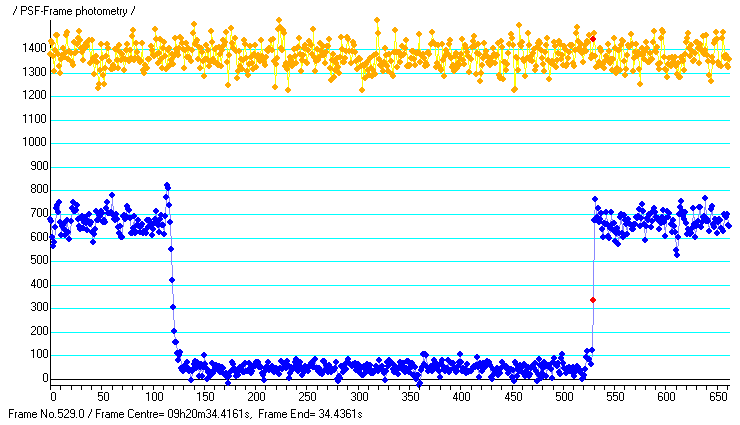Click the x-axis label 300
The image size is (740, 425).
[359, 397]
